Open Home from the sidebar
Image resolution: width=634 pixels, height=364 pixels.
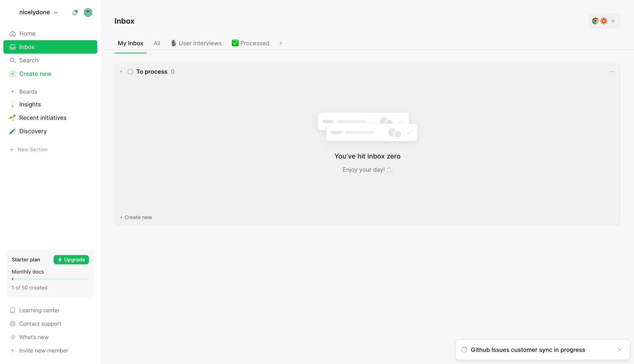tap(27, 33)
